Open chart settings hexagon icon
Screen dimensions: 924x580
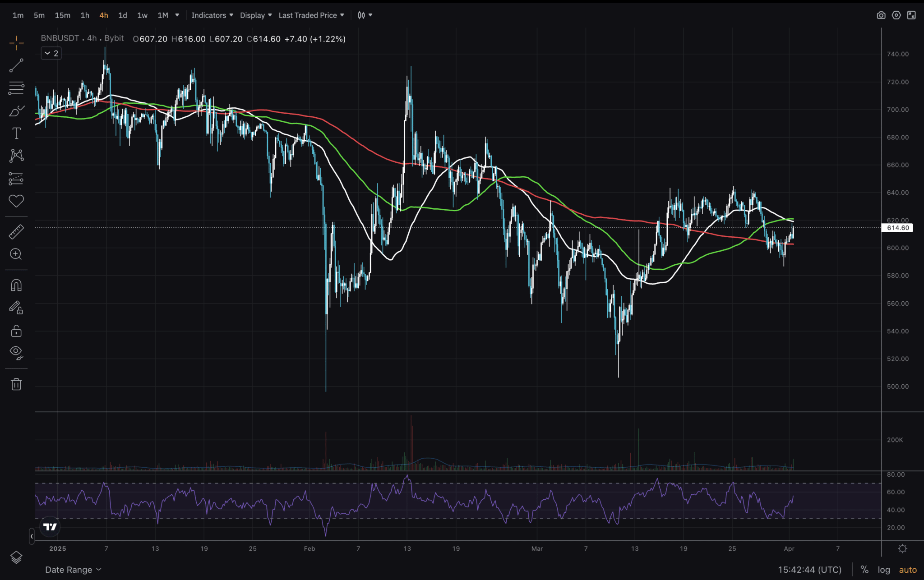896,15
